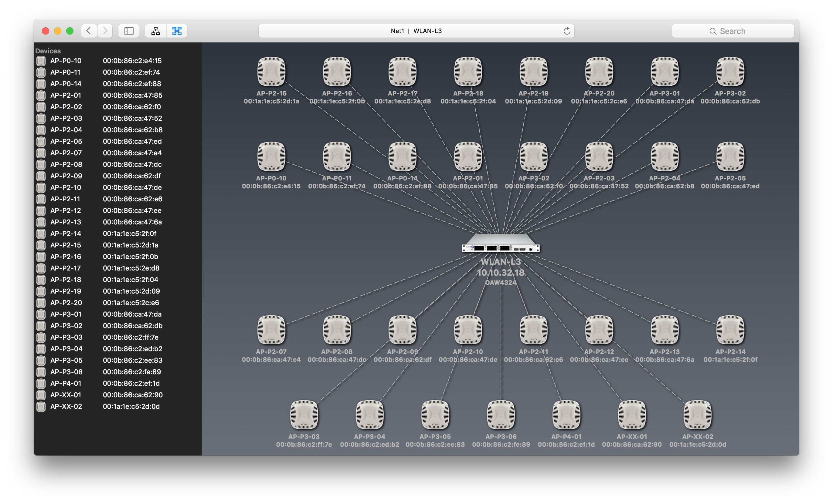The width and height of the screenshot is (833, 504).
Task: Go back to previous view
Action: [x=89, y=31]
